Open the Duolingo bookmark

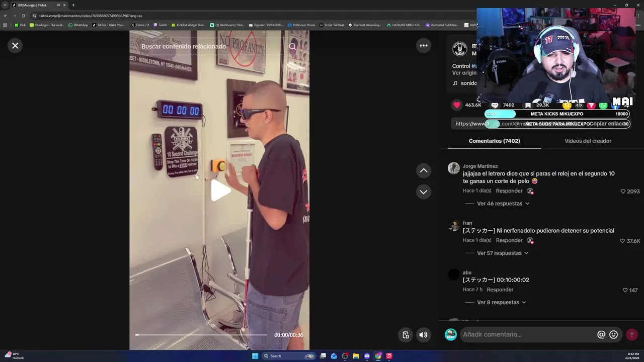[x=47, y=25]
